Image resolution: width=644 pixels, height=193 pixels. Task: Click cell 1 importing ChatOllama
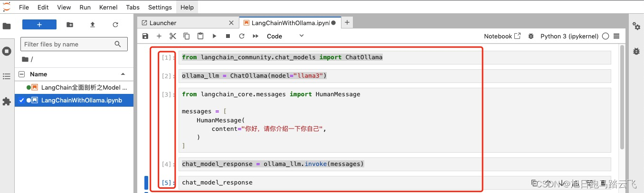pos(395,57)
